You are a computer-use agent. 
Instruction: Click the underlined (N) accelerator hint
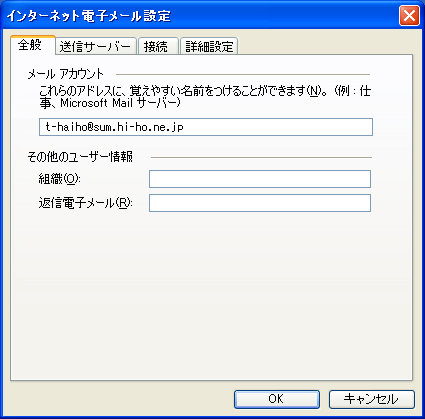[314, 91]
